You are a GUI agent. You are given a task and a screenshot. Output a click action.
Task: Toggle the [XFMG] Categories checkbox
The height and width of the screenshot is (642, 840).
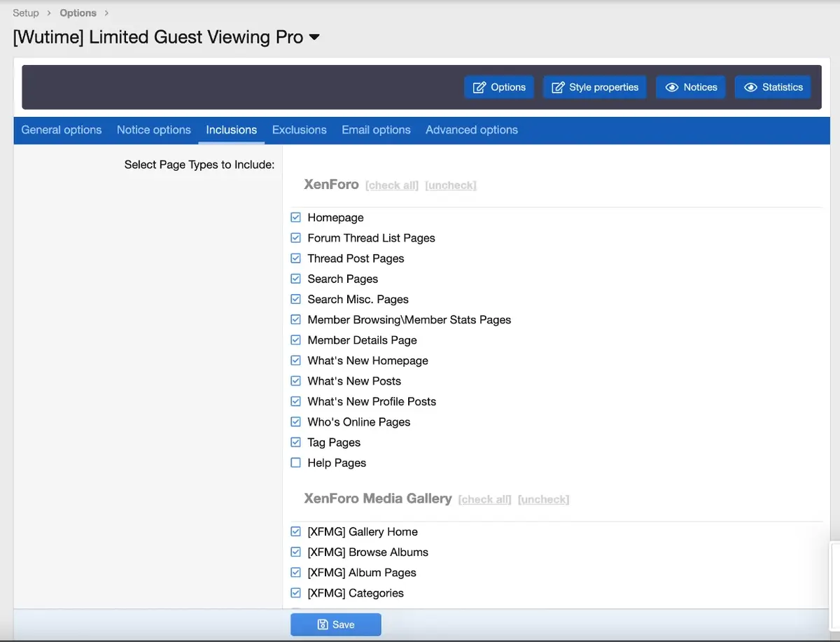coord(295,593)
